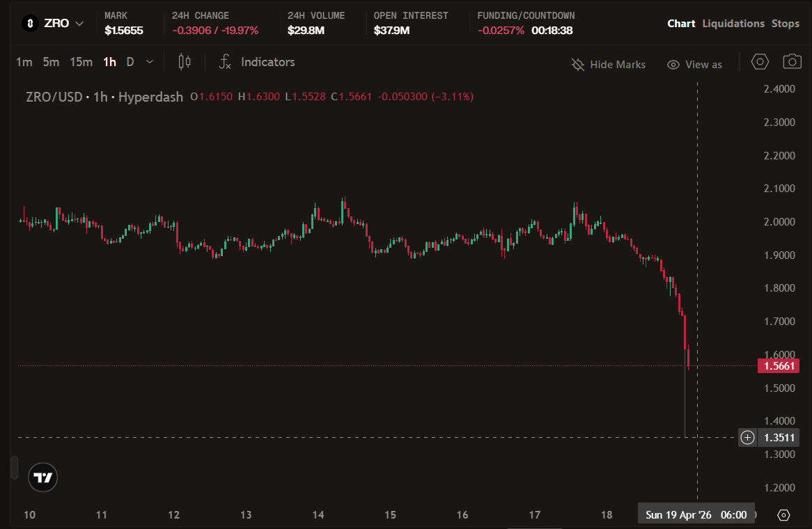Click the open value O1.6150

tap(211, 97)
